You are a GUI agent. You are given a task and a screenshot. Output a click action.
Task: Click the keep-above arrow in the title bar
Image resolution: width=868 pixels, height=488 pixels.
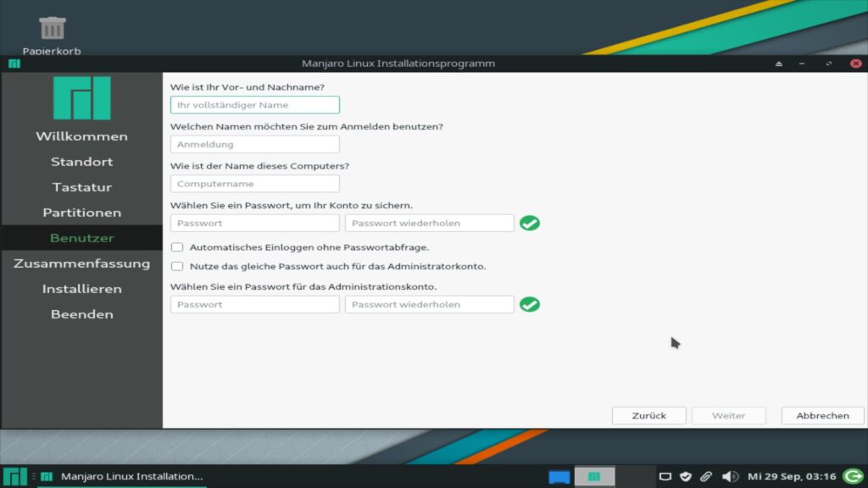click(x=779, y=64)
